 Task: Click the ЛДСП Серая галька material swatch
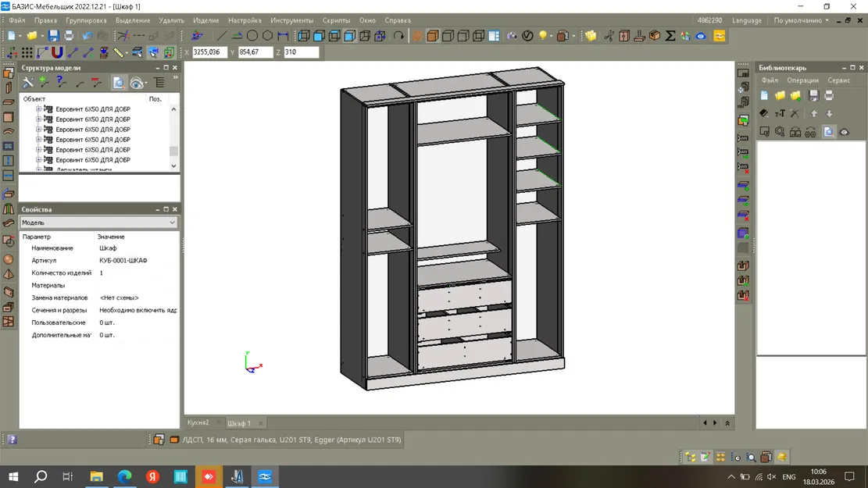[176, 440]
